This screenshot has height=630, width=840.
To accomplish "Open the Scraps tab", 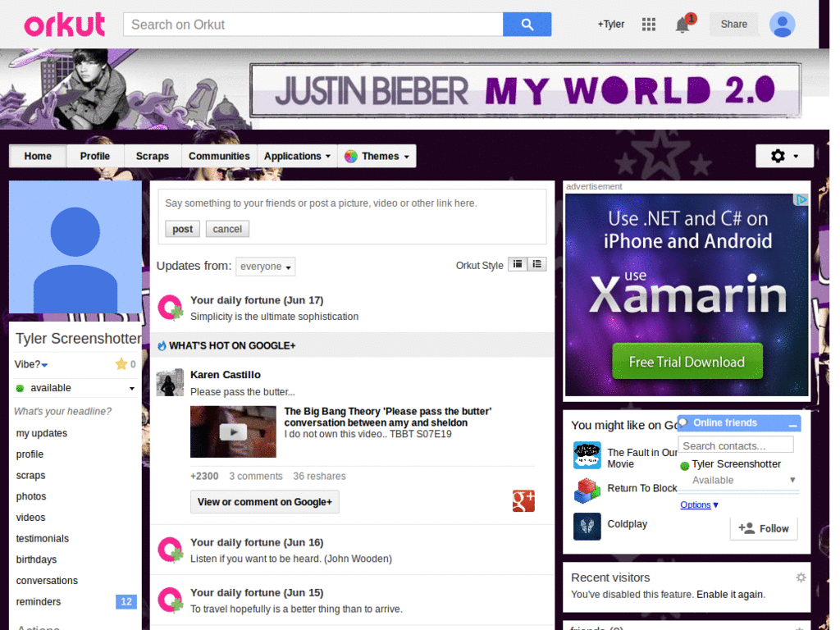I will click(152, 157).
